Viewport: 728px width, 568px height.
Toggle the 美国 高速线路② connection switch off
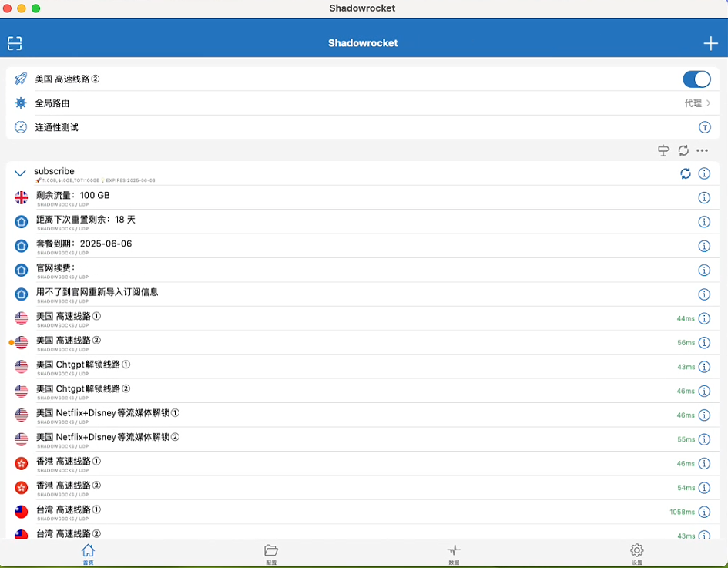(696, 79)
